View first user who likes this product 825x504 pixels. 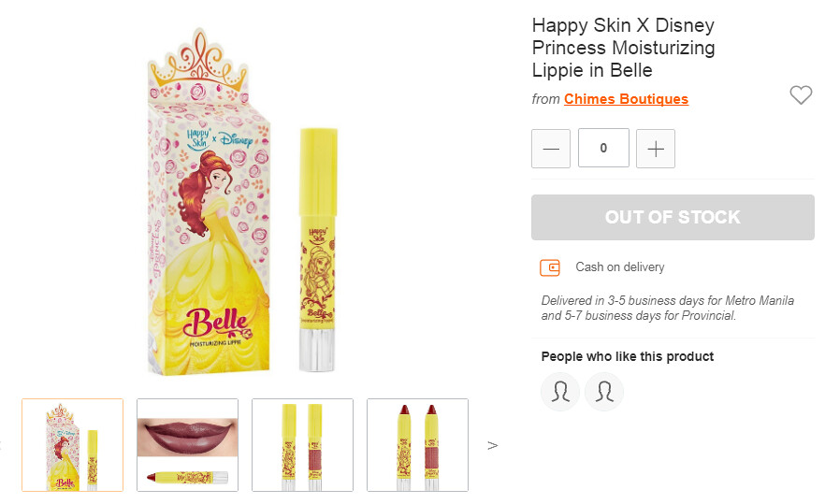(560, 392)
